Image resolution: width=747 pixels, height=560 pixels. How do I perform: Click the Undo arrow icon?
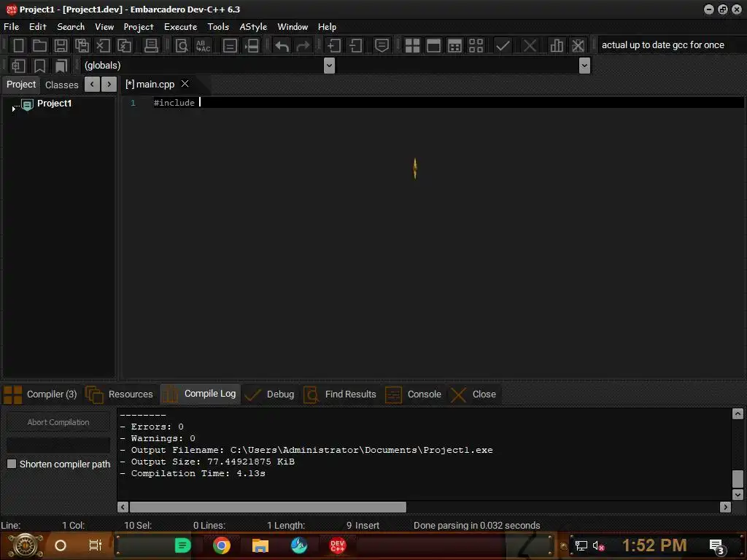[282, 46]
